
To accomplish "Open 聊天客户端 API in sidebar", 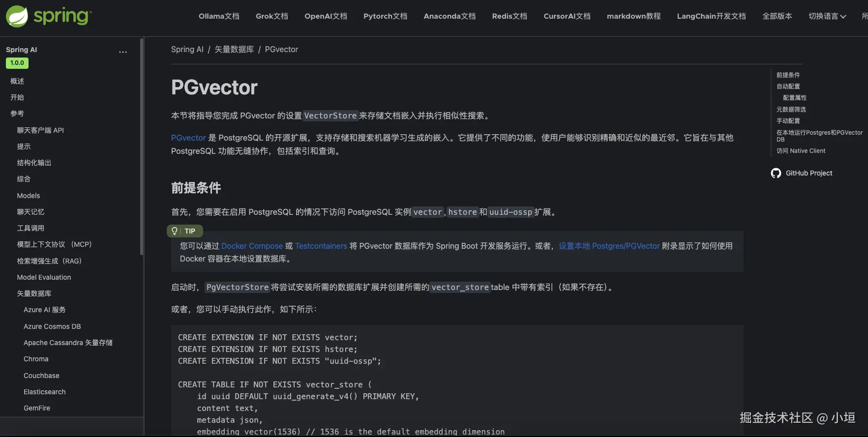I will [x=40, y=130].
